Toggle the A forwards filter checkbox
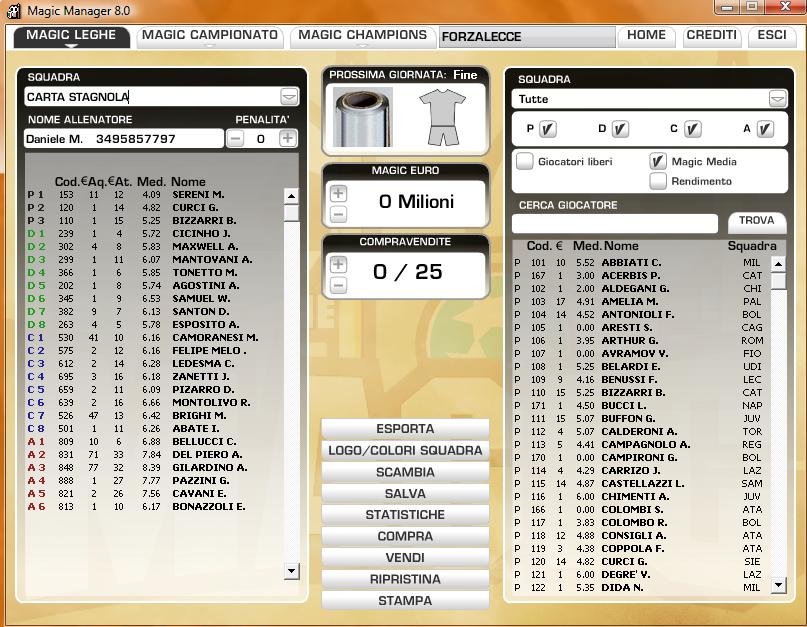 point(765,129)
